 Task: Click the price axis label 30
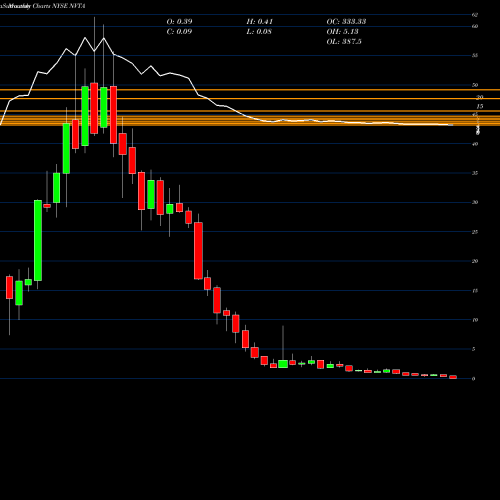475,202
